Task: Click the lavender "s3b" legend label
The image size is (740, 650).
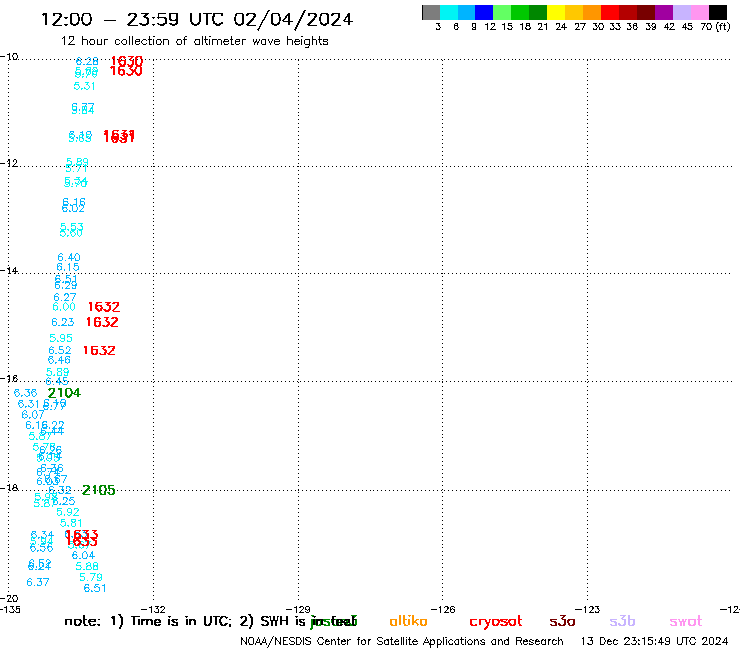Action: click(x=622, y=621)
